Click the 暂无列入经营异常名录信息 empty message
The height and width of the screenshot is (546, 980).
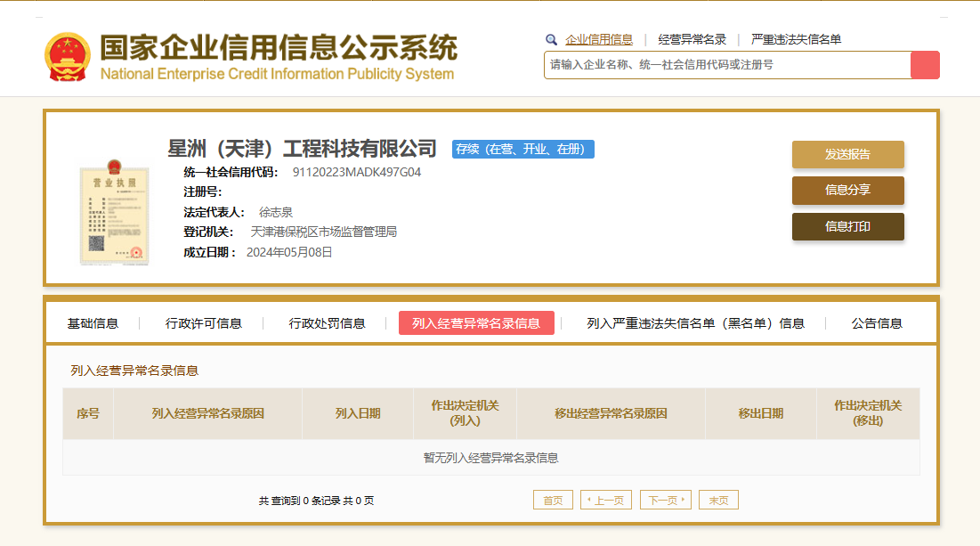[491, 458]
